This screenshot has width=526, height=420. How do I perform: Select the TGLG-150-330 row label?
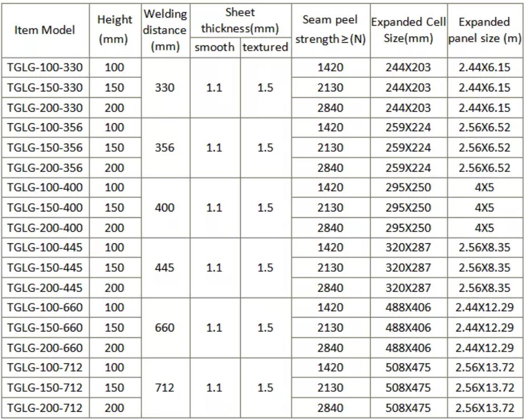(45, 88)
